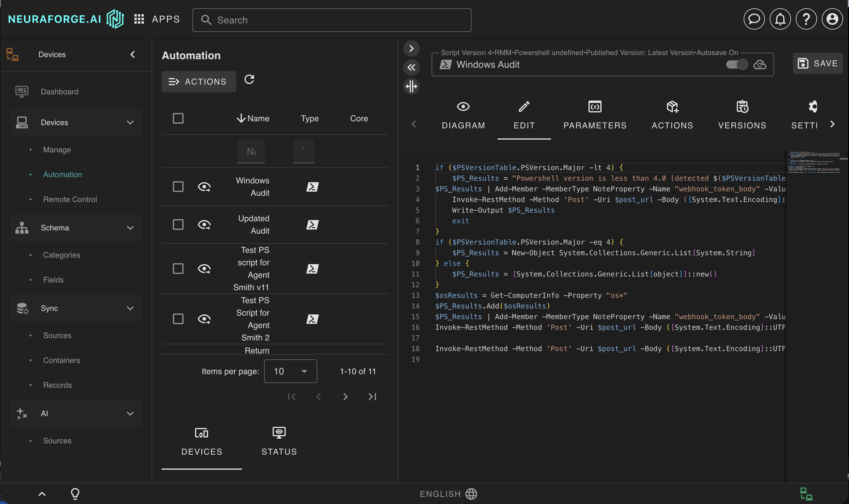Image resolution: width=849 pixels, height=504 pixels.
Task: Refresh the Automation list
Action: point(250,80)
